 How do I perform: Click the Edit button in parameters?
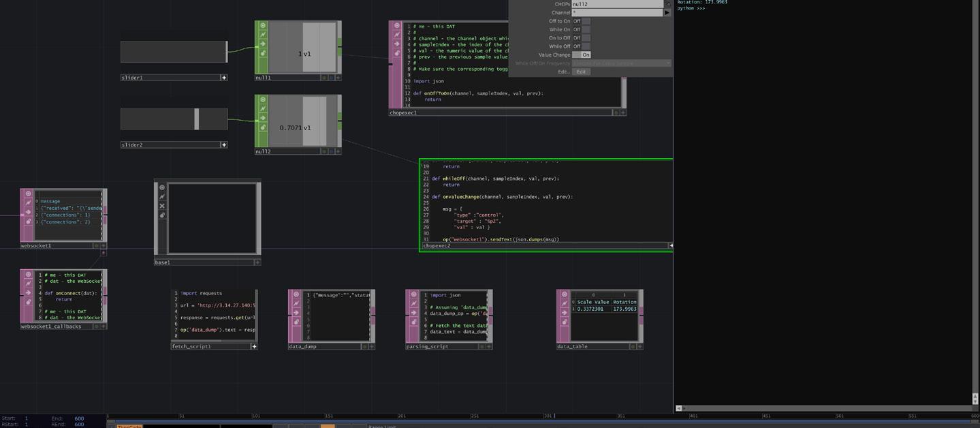[x=581, y=72]
